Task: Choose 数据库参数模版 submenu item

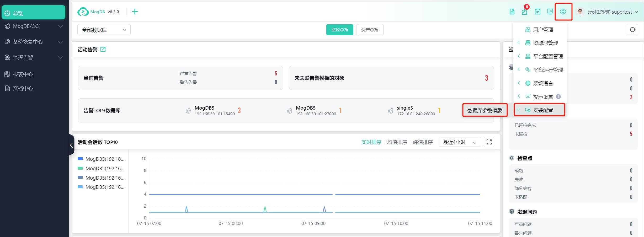Action: pyautogui.click(x=485, y=110)
